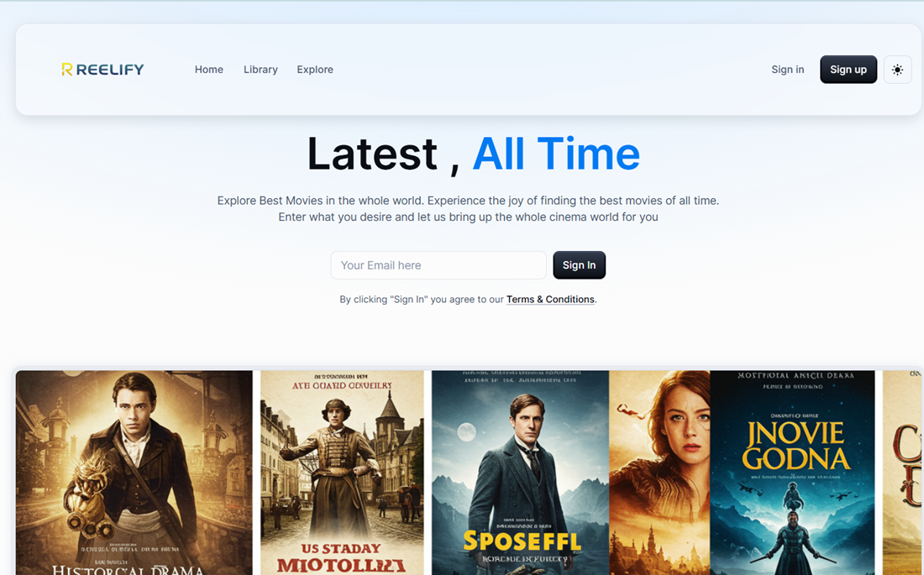Screen dimensions: 924x575
Task: Select the Sposeffl movie poster
Action: pyautogui.click(x=520, y=473)
